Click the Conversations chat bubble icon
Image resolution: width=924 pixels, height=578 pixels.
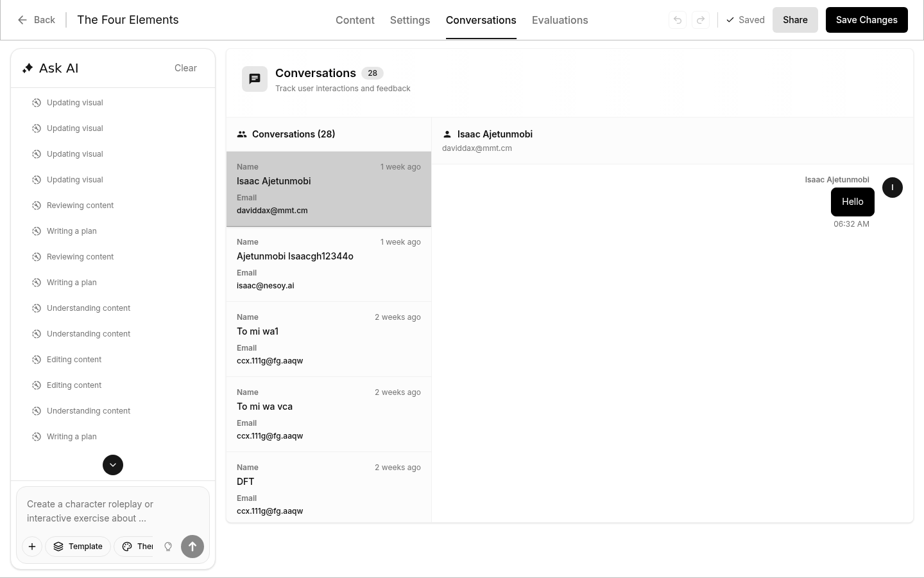pos(255,79)
